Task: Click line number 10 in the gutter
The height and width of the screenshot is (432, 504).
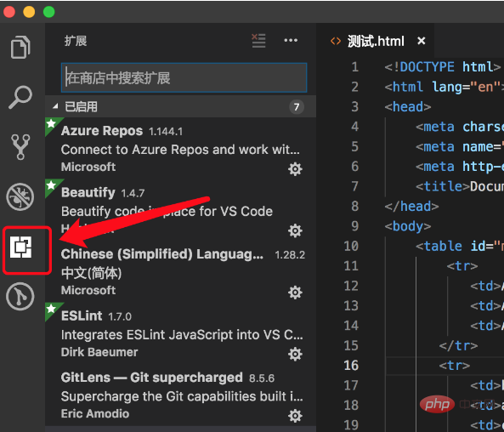Action: [351, 246]
